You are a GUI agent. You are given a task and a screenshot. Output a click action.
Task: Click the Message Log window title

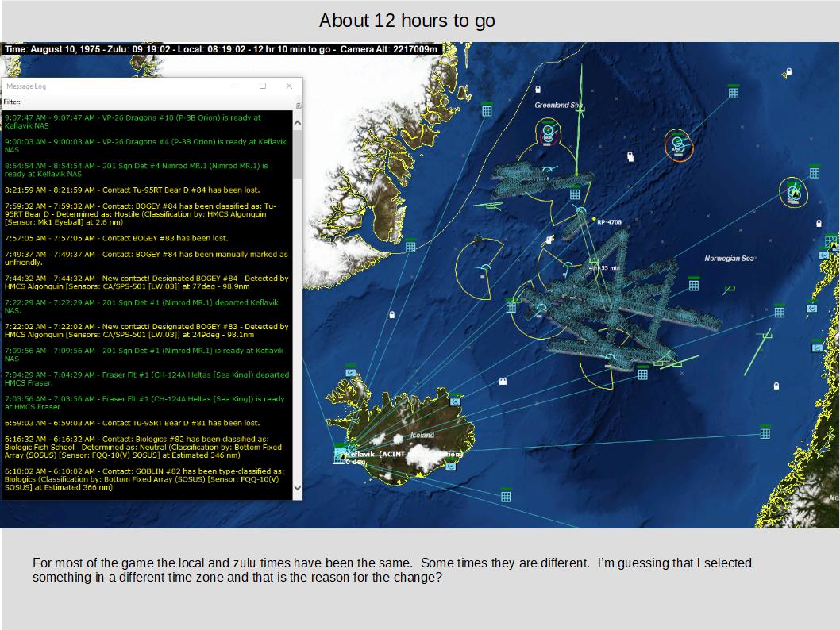point(26,86)
